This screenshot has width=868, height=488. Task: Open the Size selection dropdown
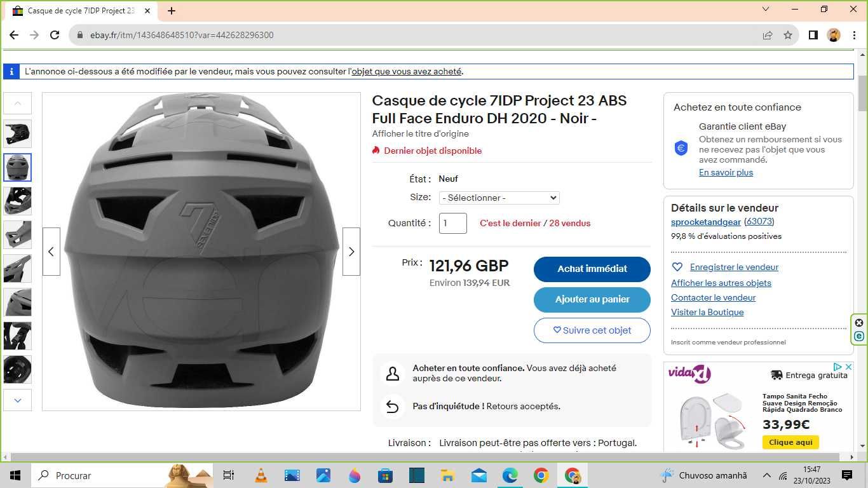(x=499, y=198)
